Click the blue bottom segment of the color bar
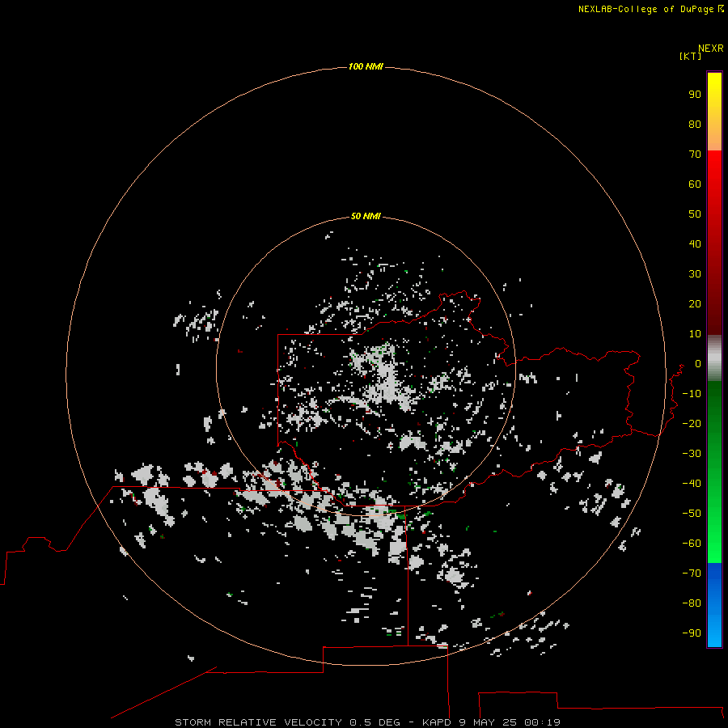728x728 pixels. pos(714,605)
